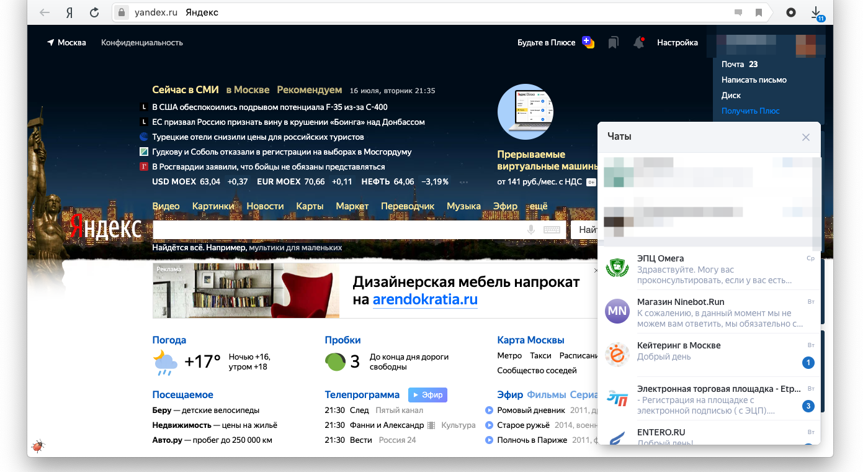
Task: Open the Карта Москвы heading
Action: pyautogui.click(x=530, y=340)
